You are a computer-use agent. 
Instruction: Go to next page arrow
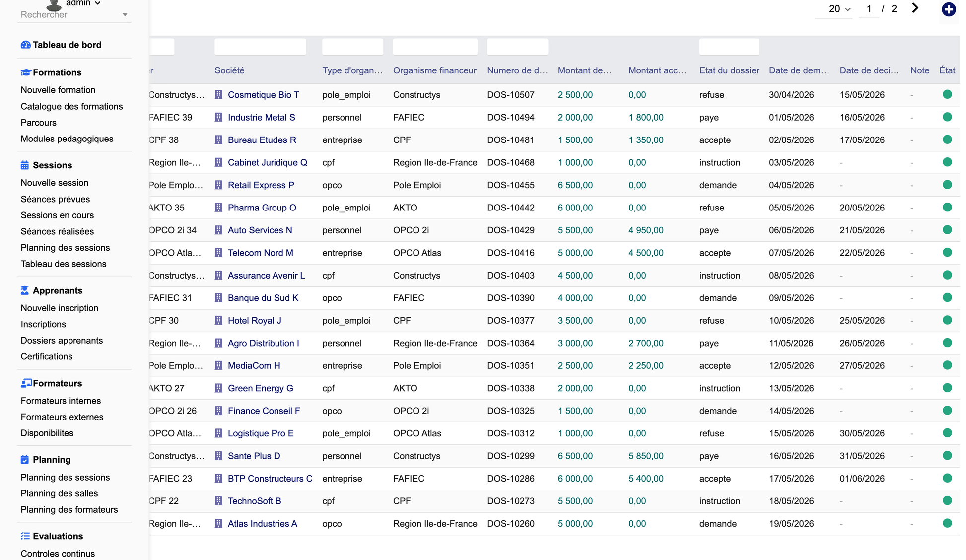click(x=915, y=8)
